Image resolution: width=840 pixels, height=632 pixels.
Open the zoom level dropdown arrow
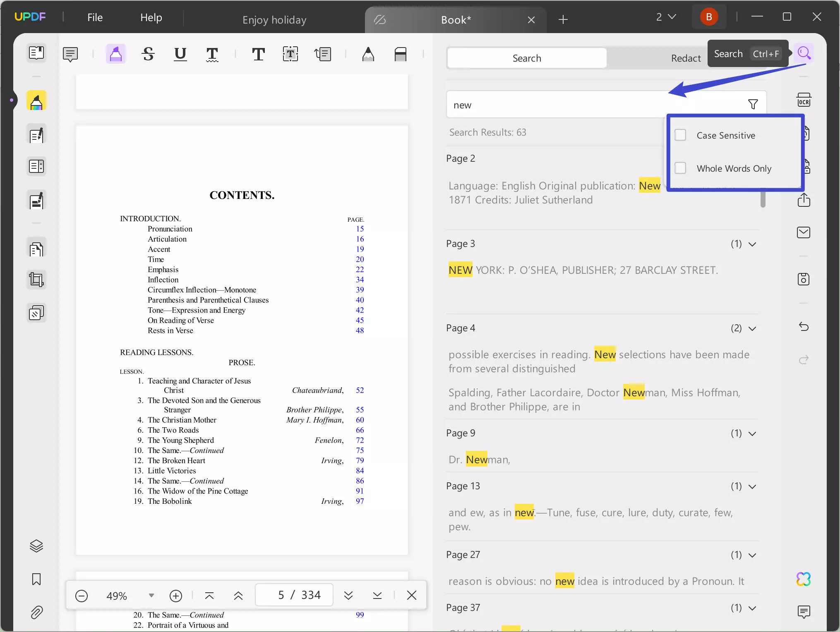tap(151, 596)
